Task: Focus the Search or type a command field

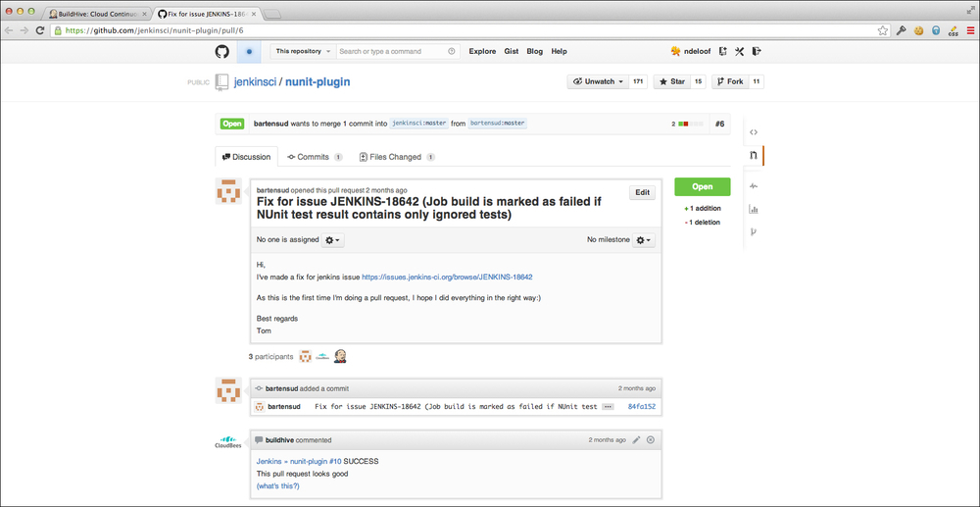Action: tap(392, 51)
